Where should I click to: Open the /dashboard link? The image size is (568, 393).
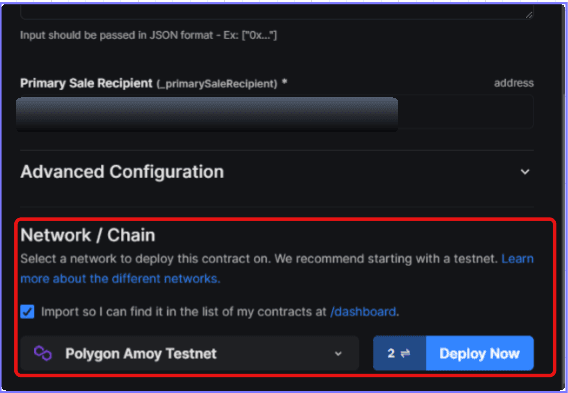[363, 312]
